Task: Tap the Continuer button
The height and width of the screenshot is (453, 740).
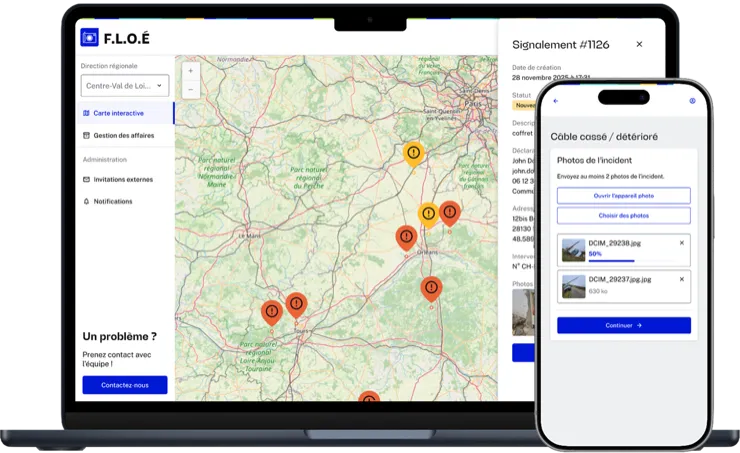Action: [623, 326]
